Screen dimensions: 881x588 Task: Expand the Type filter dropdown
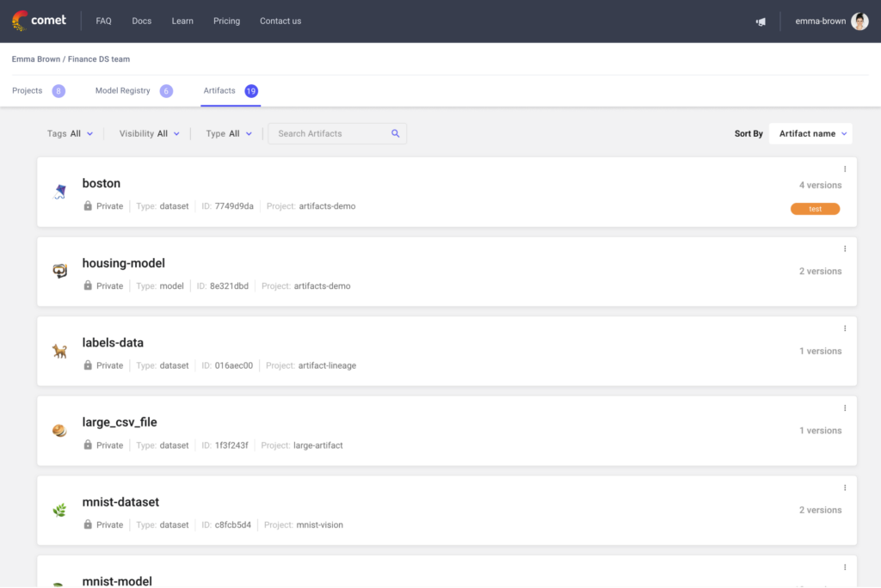click(x=229, y=133)
